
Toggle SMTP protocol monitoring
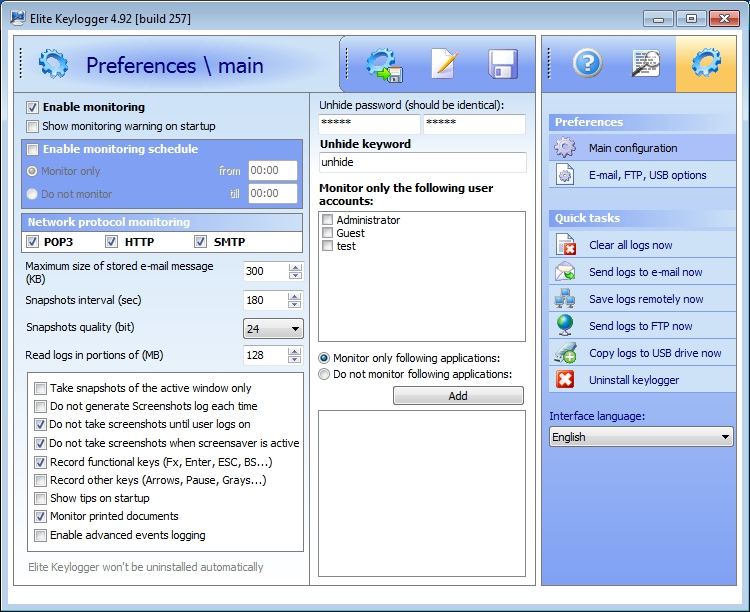click(200, 242)
